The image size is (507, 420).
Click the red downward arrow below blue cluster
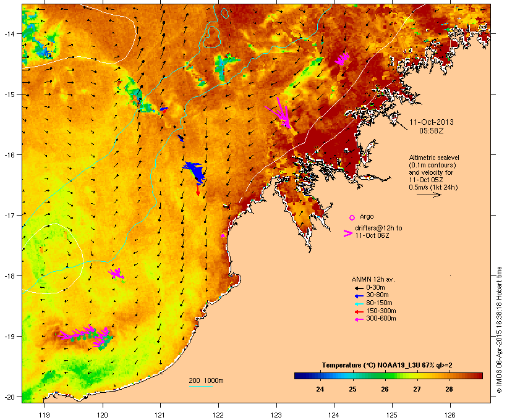pos(198,190)
